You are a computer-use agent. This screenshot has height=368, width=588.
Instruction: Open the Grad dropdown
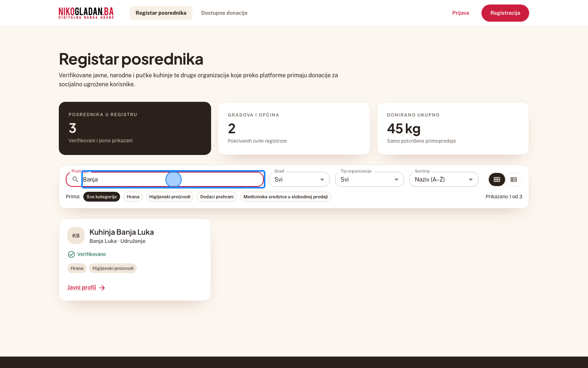coord(299,180)
